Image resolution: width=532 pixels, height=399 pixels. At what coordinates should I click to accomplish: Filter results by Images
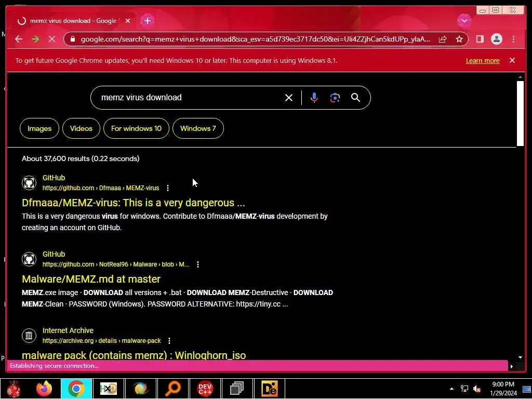[39, 128]
